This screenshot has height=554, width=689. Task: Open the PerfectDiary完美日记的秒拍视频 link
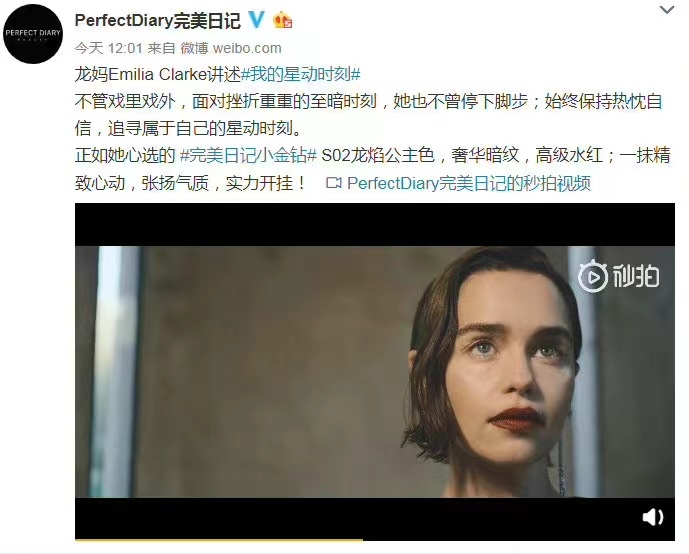click(469, 183)
